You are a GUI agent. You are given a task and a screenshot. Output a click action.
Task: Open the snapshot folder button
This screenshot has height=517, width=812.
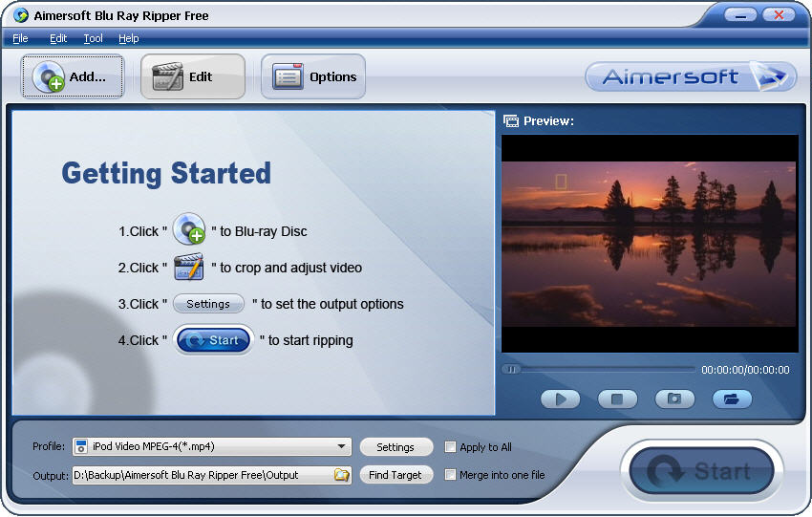pos(732,399)
